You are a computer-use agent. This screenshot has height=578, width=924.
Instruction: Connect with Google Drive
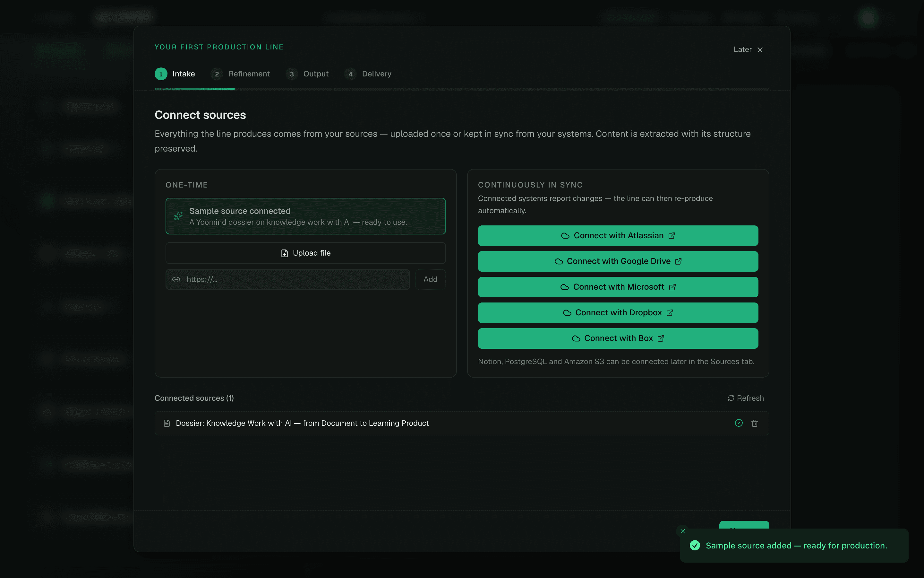coord(618,261)
